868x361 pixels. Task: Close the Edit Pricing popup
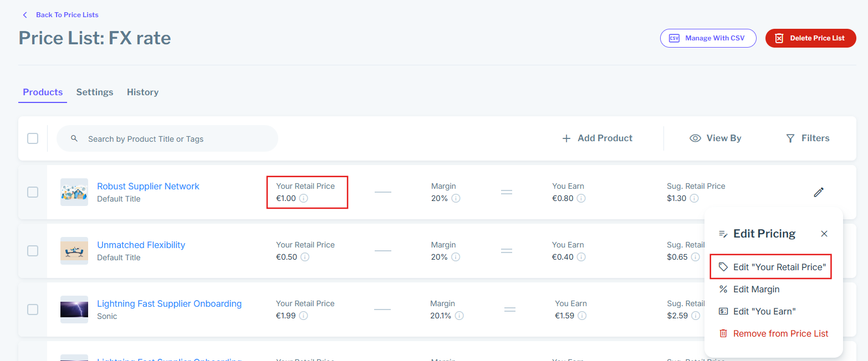tap(824, 234)
